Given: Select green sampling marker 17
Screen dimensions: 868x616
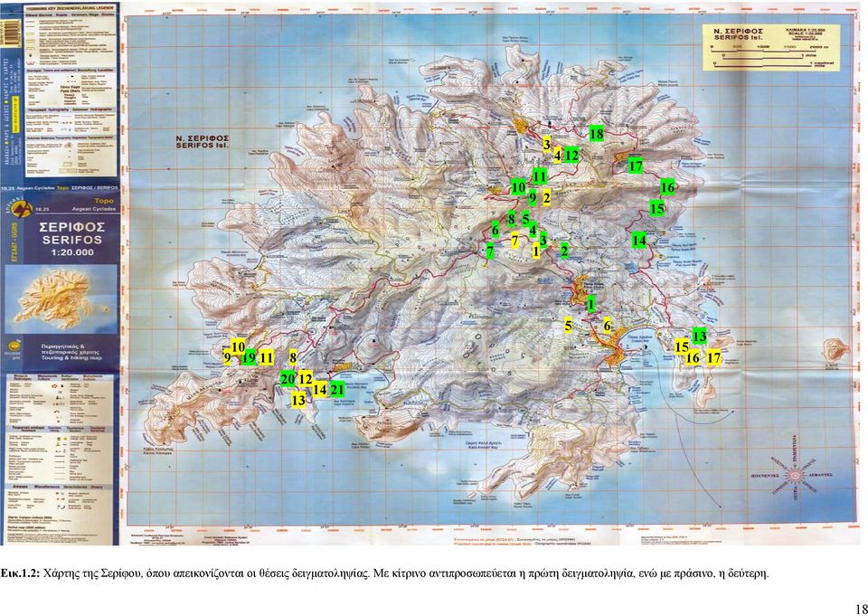Looking at the screenshot, I should [636, 166].
